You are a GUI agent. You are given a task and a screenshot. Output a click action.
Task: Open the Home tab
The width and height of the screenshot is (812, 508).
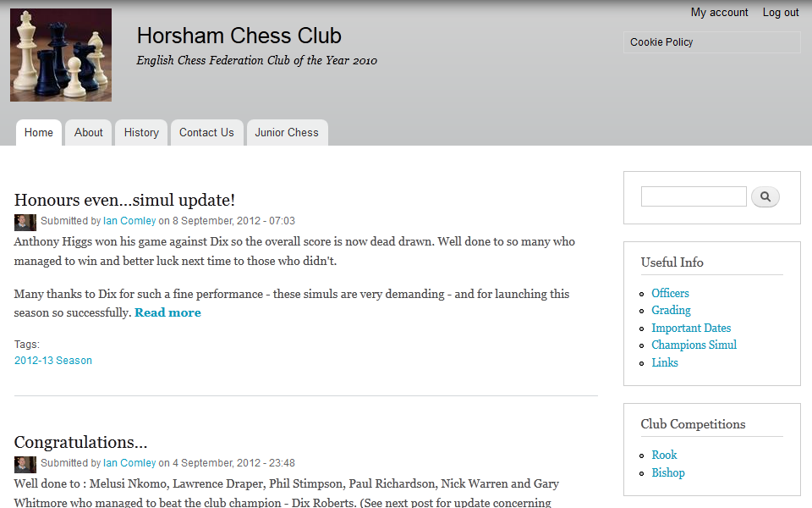click(x=39, y=133)
